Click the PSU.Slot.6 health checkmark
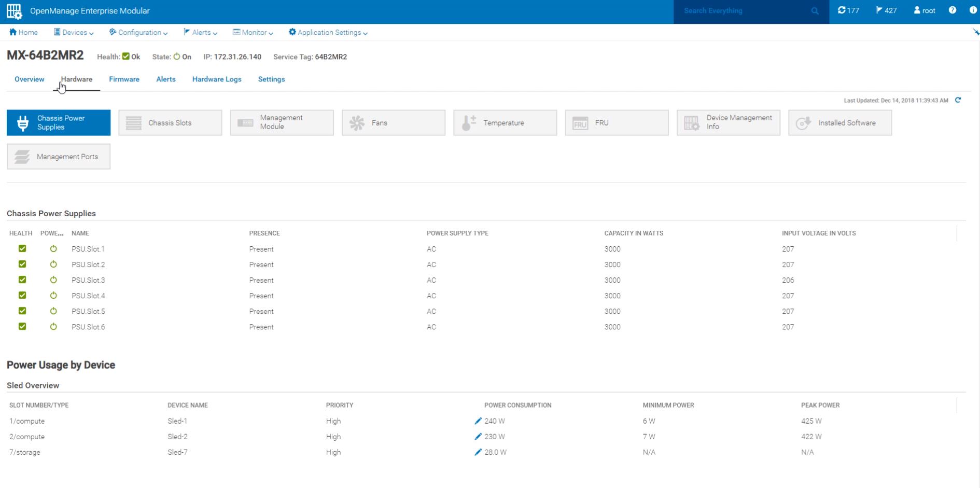 point(22,327)
